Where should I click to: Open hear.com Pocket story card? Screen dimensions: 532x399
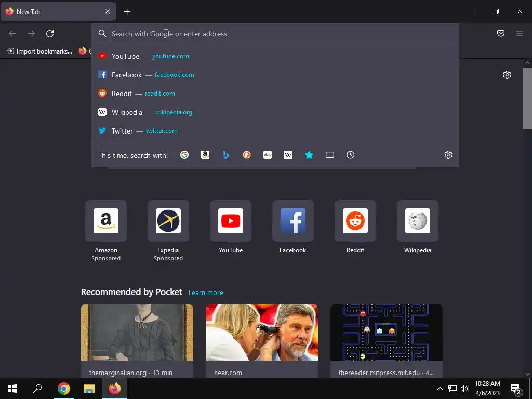point(262,341)
